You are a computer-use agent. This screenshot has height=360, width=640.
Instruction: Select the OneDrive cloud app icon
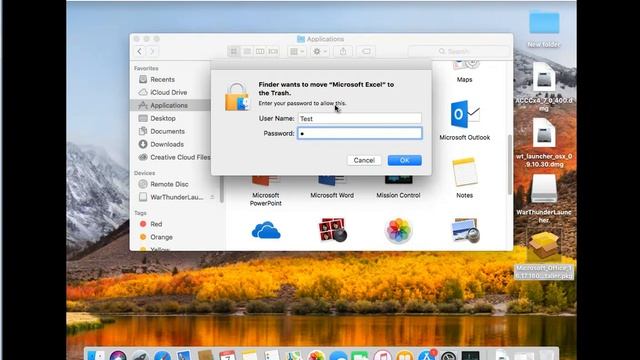tap(266, 231)
